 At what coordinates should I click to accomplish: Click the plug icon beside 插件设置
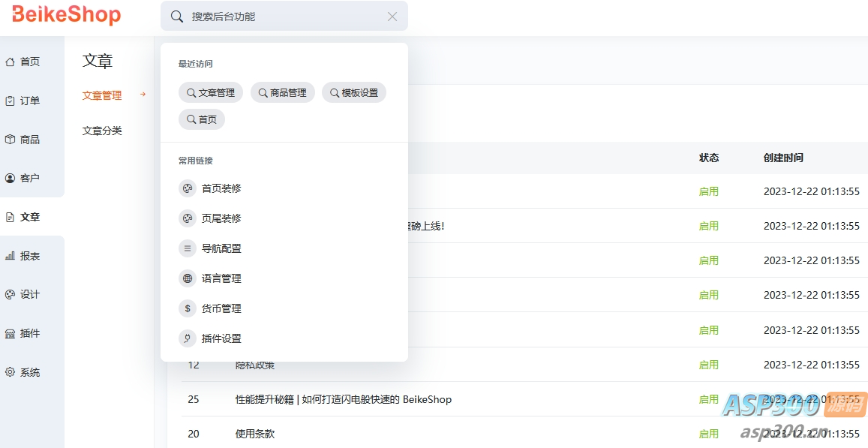click(188, 338)
